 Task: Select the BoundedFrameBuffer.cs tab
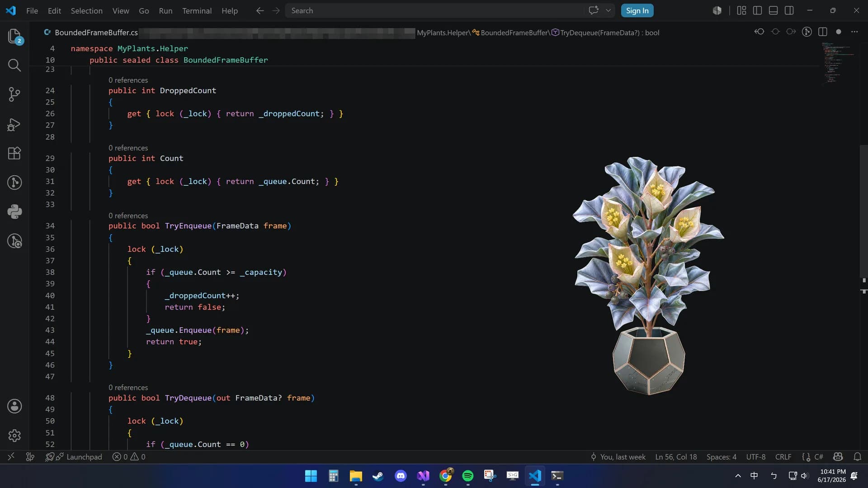91,33
